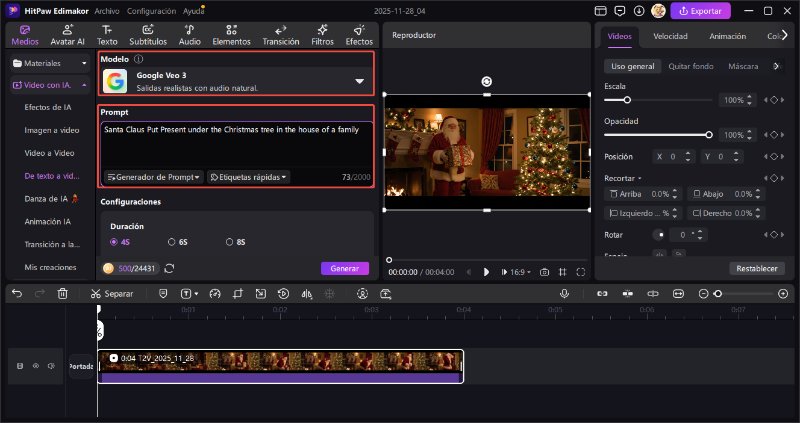Click the crop icon in timeline toolbar
The image size is (800, 423).
(237, 294)
